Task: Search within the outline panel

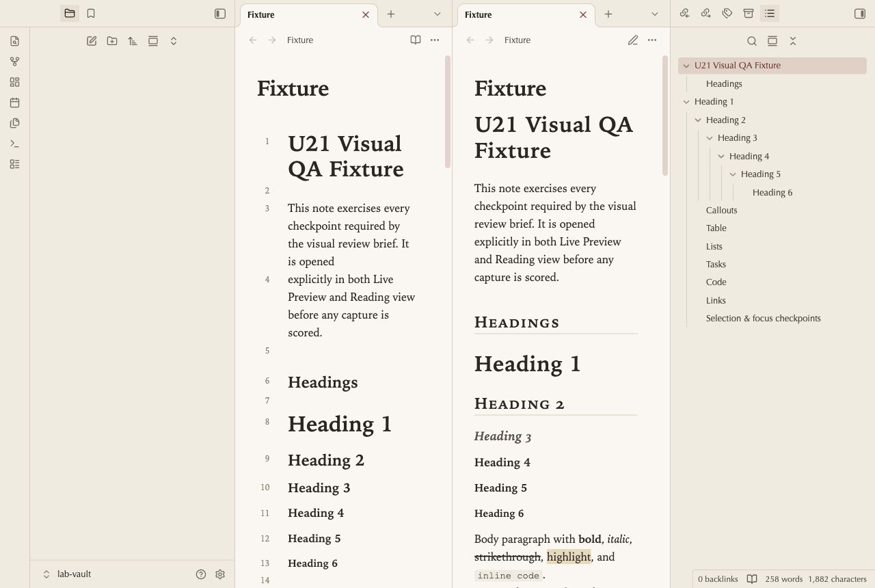Action: 752,41
